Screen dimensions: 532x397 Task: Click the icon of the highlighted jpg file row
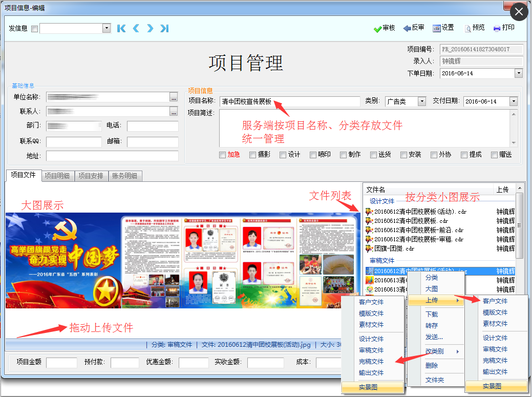[369, 271]
